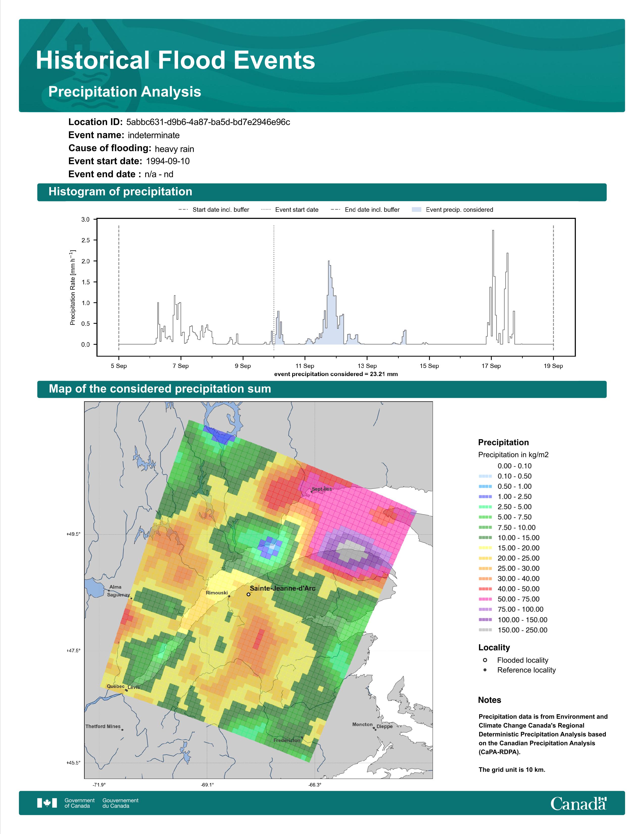Click the Government of Canada footer text
The image size is (644, 834).
[x=79, y=803]
